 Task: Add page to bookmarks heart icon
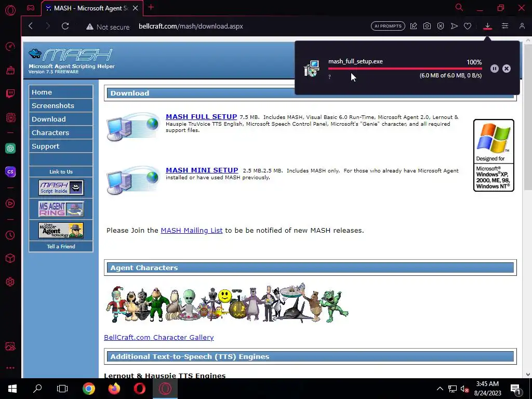pyautogui.click(x=468, y=26)
